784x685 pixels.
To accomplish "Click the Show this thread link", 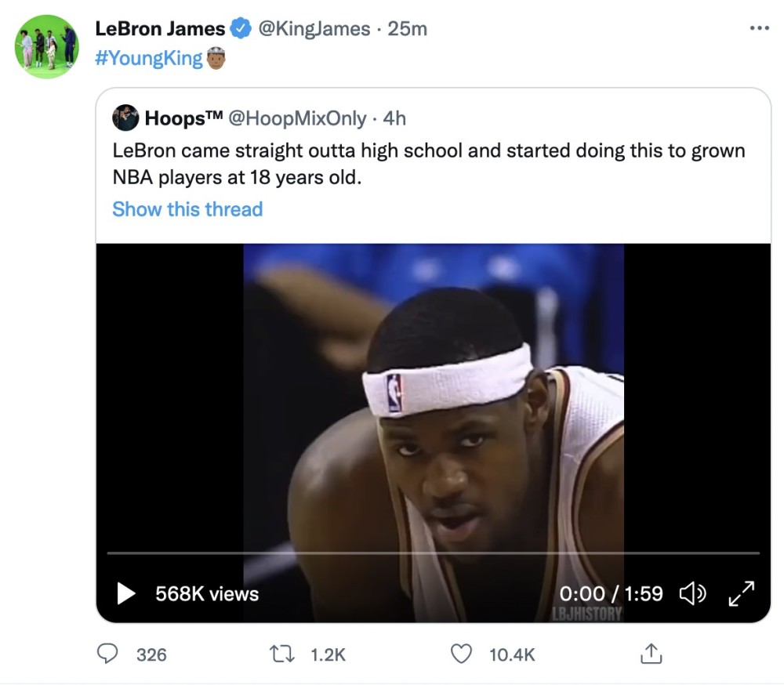I will pos(187,209).
